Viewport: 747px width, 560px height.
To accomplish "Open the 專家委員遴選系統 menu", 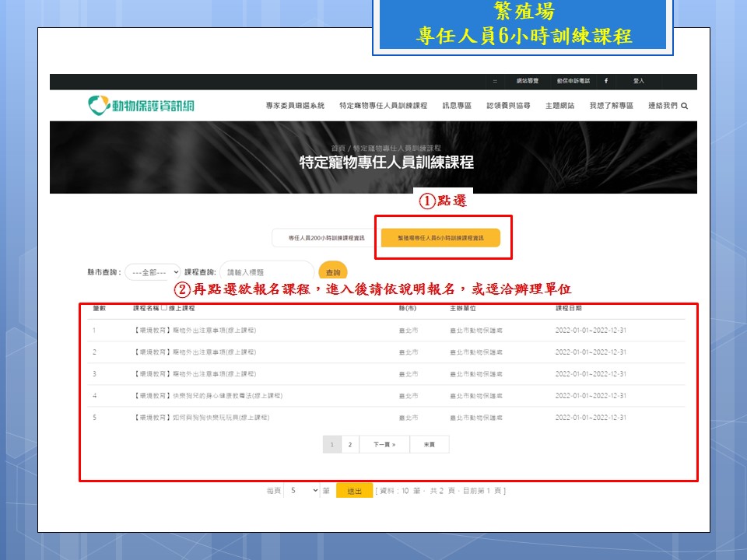I will (295, 105).
